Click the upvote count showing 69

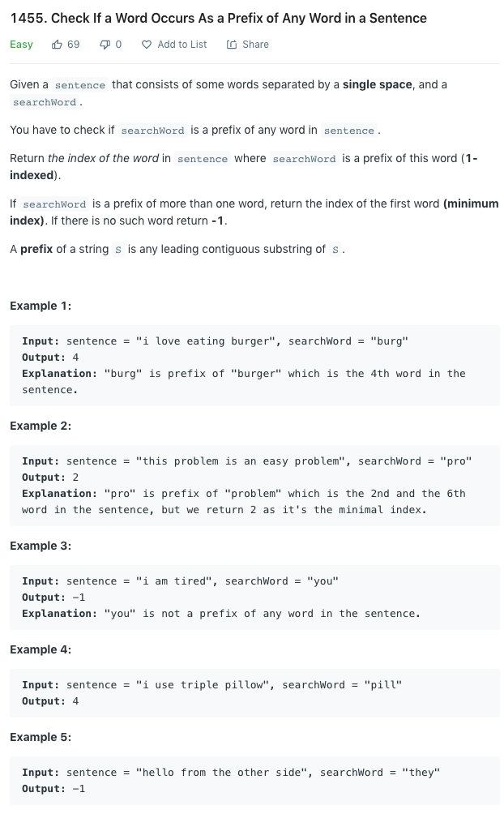pyautogui.click(x=72, y=45)
